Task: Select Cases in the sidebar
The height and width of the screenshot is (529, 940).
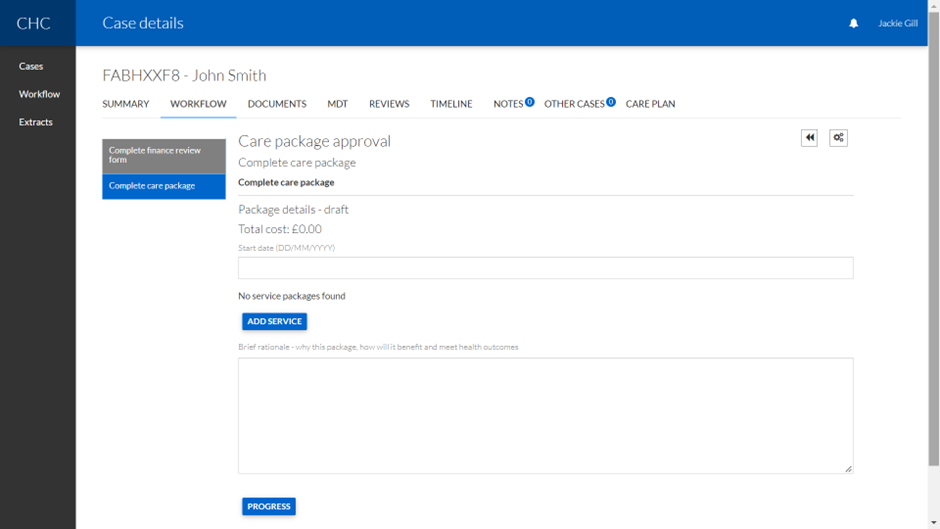Action: point(31,66)
